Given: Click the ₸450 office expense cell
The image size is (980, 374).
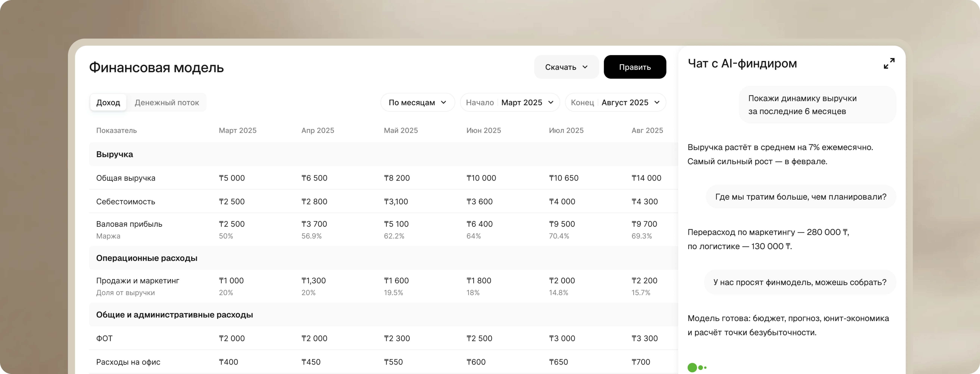Looking at the screenshot, I should [311, 362].
